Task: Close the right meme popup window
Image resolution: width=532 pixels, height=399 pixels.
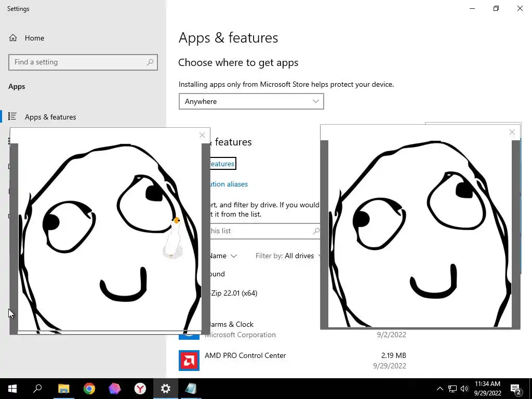Action: (x=512, y=132)
